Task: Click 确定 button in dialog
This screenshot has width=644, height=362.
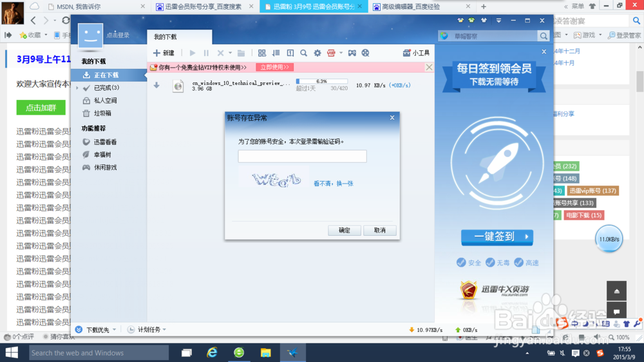Action: [344, 231]
